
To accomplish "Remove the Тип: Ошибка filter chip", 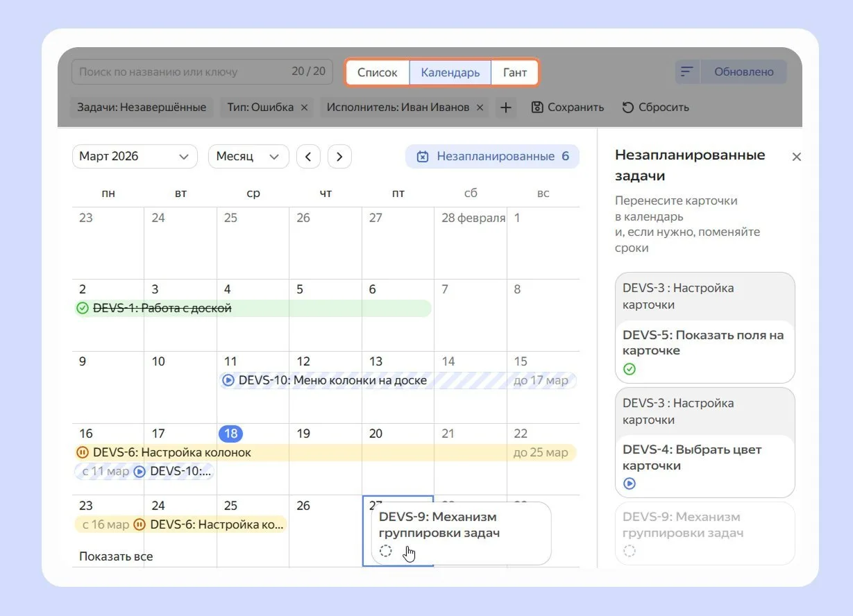I will 303,108.
